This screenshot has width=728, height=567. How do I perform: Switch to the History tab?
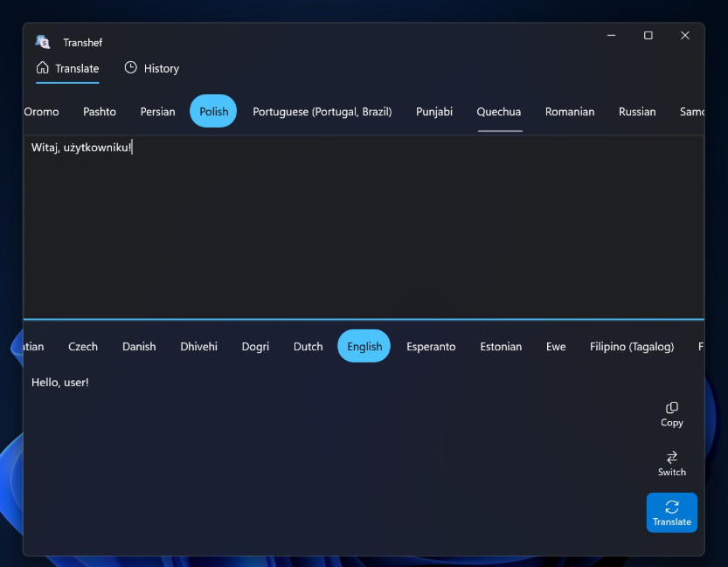coord(152,69)
